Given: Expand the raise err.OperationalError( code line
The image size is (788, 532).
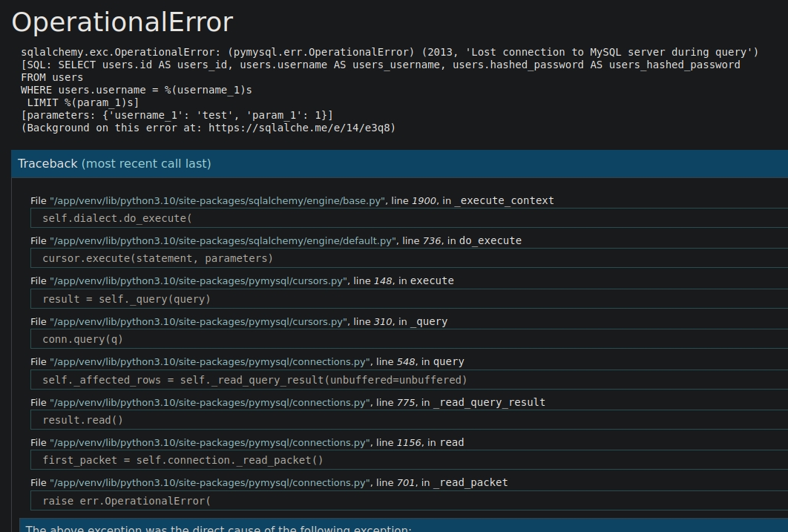Looking at the screenshot, I should (126, 501).
